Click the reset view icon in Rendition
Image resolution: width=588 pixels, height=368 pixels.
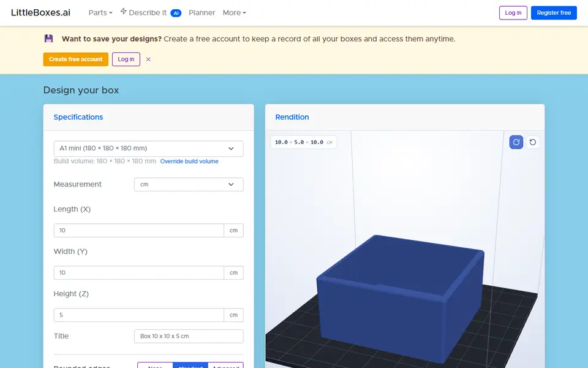(x=532, y=142)
